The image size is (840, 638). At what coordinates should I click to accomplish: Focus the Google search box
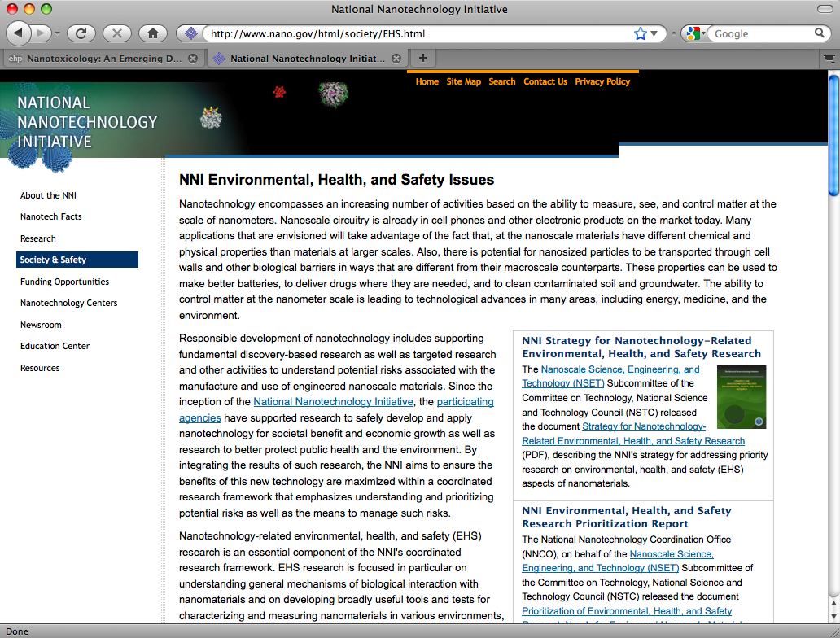[x=763, y=33]
